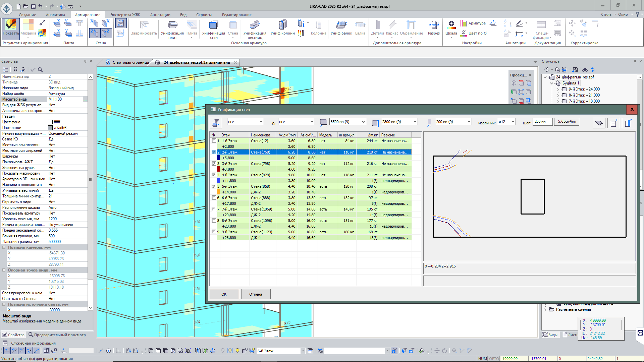Click the Шкала settings gear icon

pos(451,24)
